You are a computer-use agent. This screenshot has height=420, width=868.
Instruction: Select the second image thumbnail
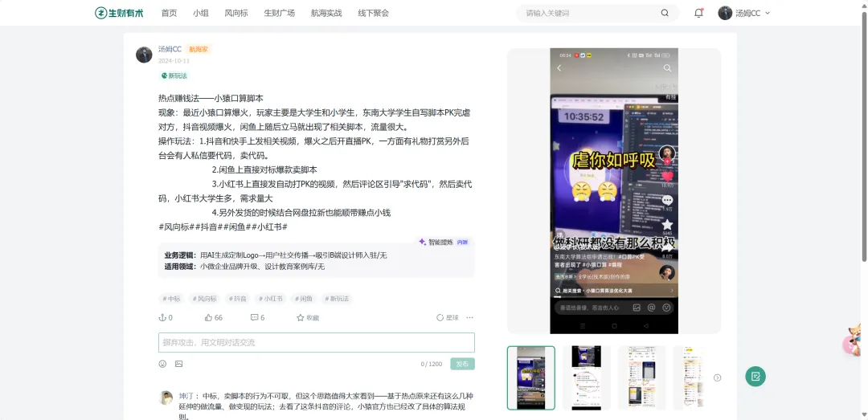click(x=586, y=378)
